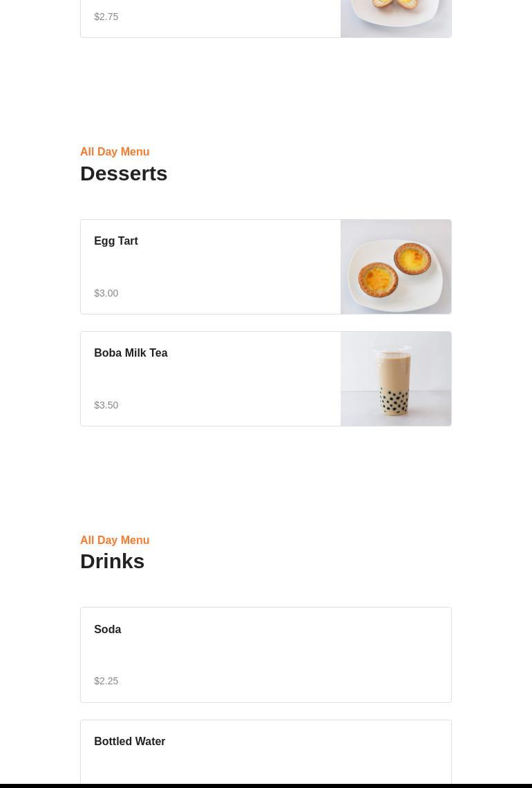Screen dimensions: 532x788
Task: Click All Day Menu label above Desserts
Action: 115,151
